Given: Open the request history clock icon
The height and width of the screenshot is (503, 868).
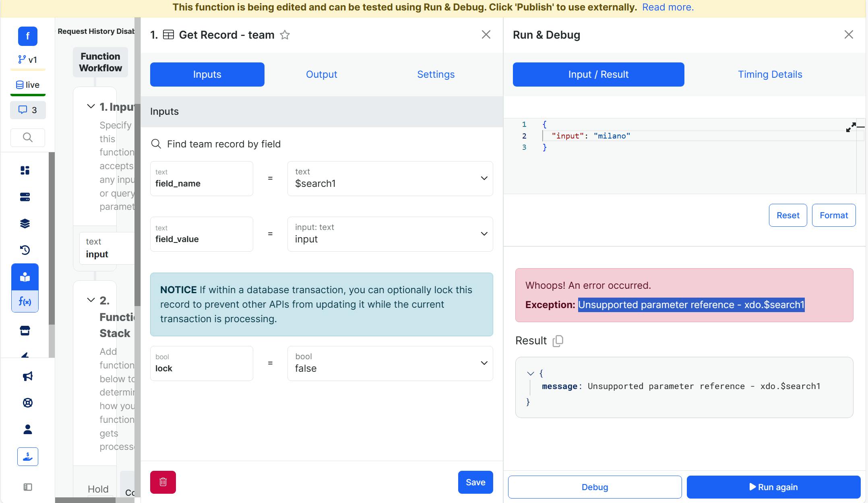Looking at the screenshot, I should click(x=25, y=250).
